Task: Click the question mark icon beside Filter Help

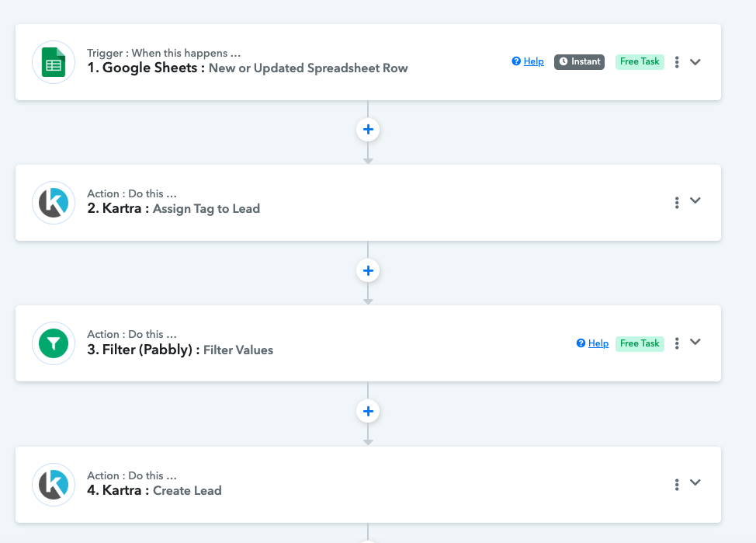Action: (x=581, y=343)
